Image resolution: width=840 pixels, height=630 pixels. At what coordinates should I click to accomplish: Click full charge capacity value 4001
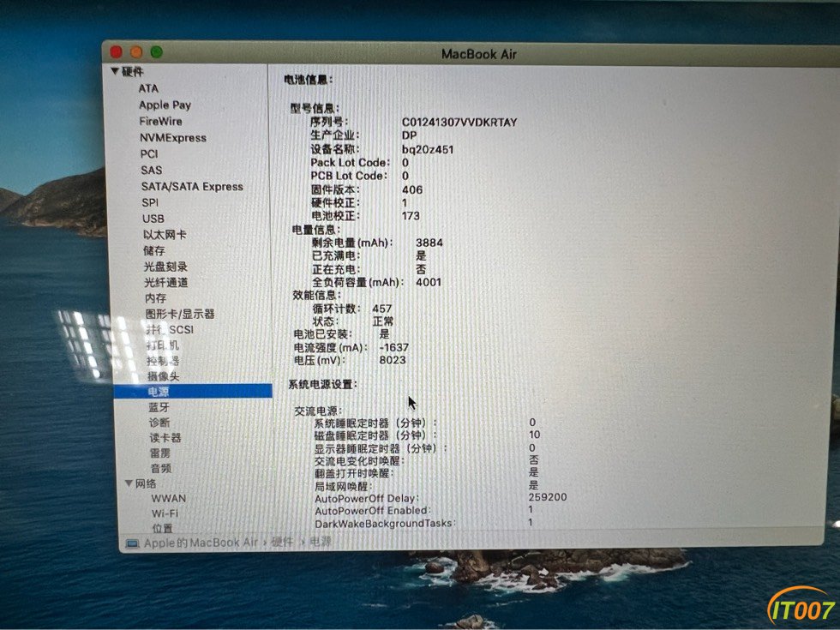click(x=429, y=282)
